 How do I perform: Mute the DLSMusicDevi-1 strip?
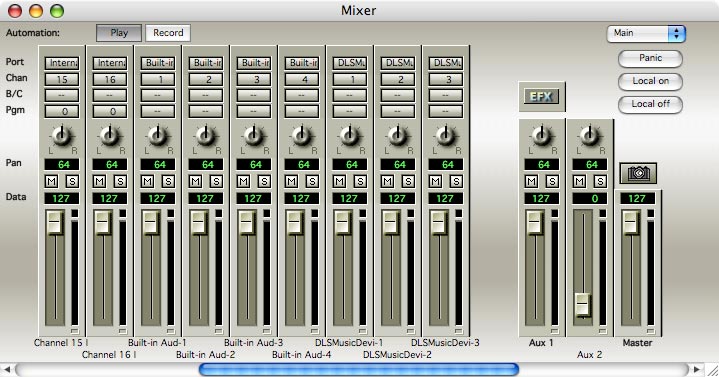coord(339,181)
